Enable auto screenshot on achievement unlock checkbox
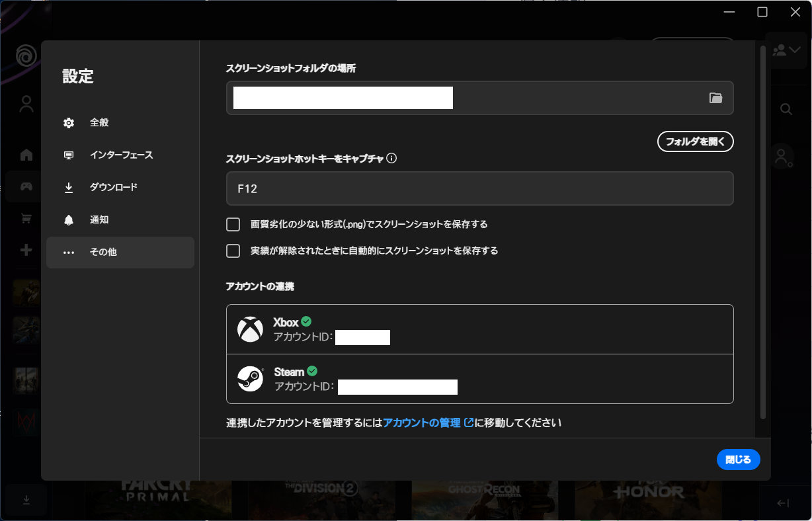Screen dimensions: 812x521 pos(233,251)
